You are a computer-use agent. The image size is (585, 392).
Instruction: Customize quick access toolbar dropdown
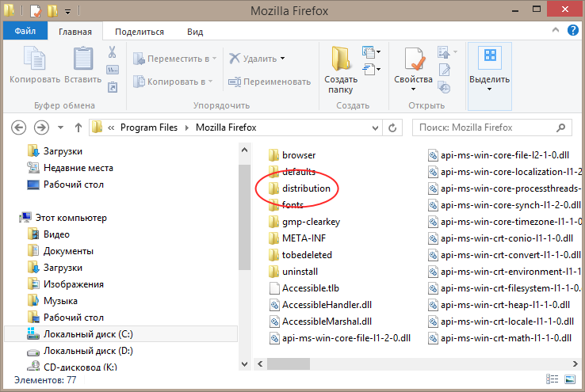(x=67, y=12)
